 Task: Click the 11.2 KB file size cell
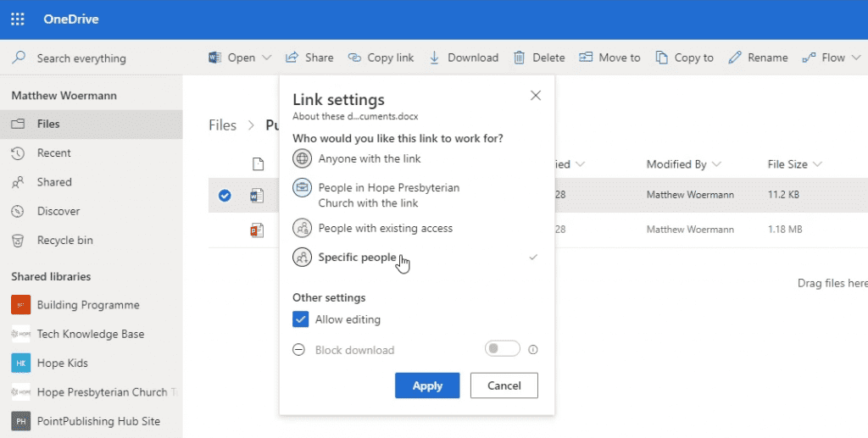click(783, 195)
